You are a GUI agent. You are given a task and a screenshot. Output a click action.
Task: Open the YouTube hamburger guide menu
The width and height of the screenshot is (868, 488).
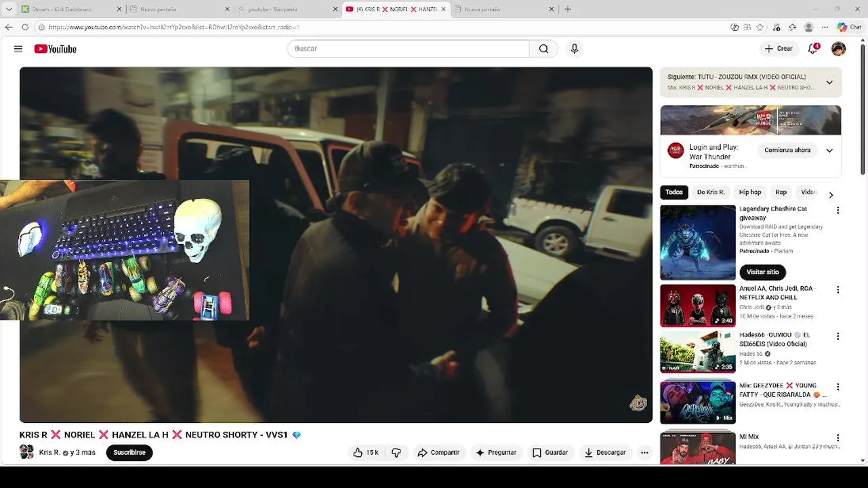[x=18, y=49]
